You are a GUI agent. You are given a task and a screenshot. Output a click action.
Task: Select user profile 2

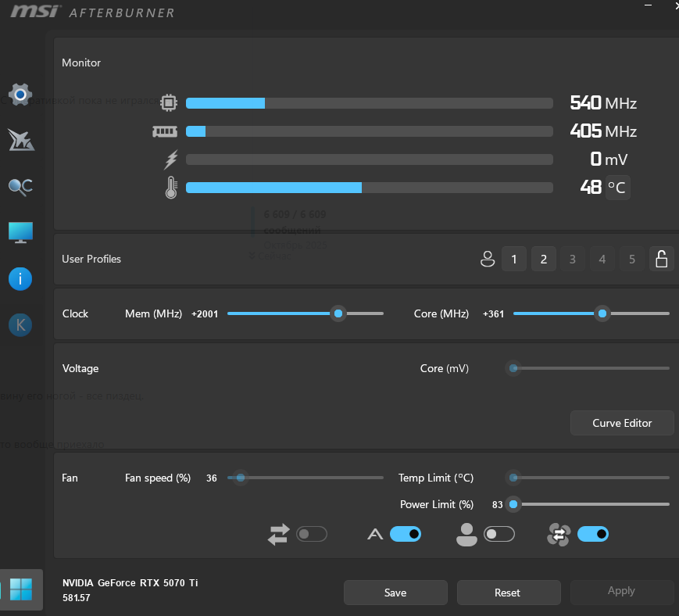coord(543,259)
